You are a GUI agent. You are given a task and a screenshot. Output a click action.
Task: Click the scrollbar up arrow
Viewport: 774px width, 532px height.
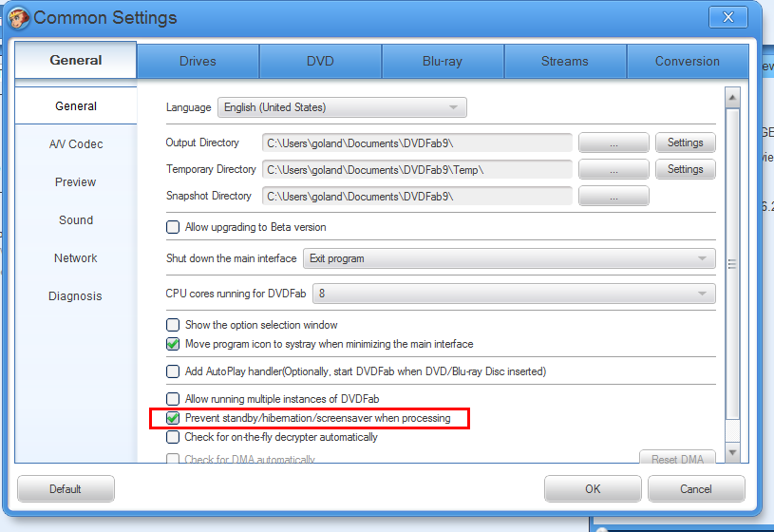(x=732, y=98)
